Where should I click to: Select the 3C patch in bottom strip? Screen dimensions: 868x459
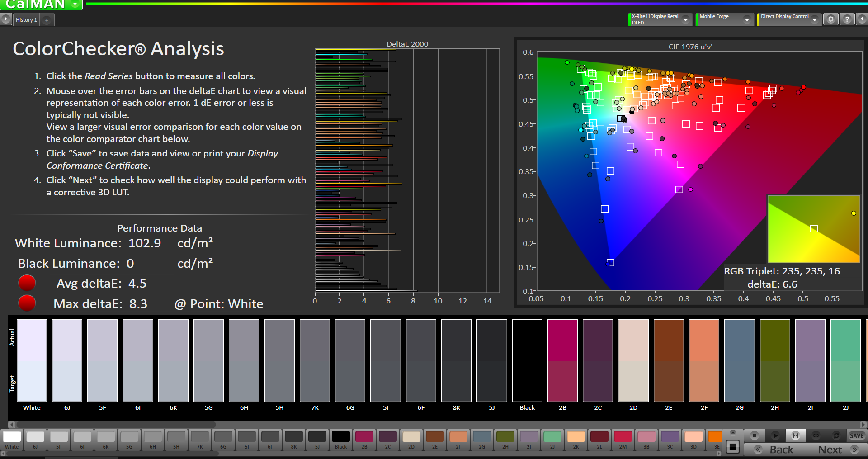(x=670, y=440)
